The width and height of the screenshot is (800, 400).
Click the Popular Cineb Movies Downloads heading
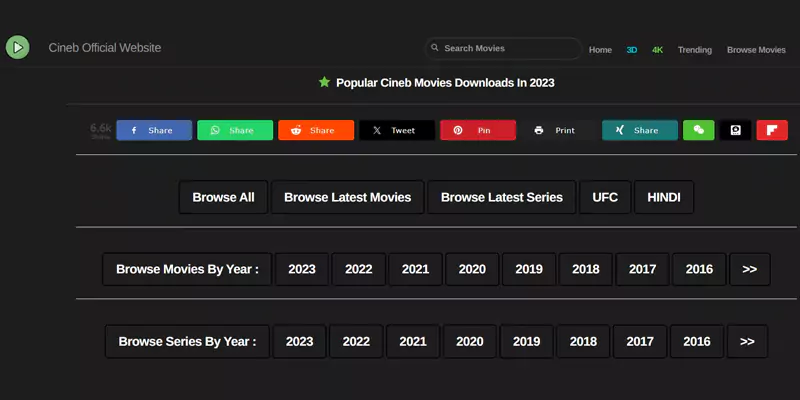pyautogui.click(x=445, y=83)
